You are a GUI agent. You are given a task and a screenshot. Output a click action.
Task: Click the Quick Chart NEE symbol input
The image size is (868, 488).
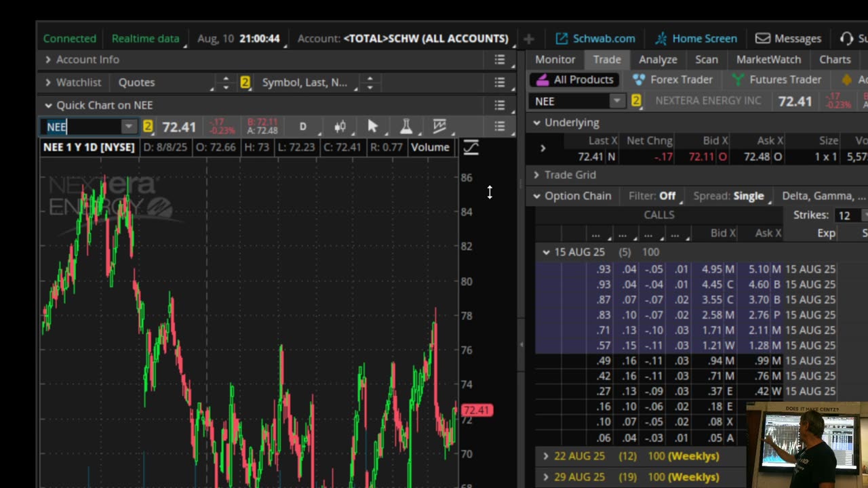[81, 127]
